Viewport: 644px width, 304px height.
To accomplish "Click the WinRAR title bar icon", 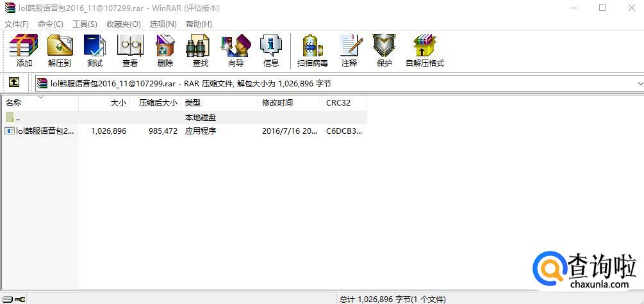I will 10,8.
